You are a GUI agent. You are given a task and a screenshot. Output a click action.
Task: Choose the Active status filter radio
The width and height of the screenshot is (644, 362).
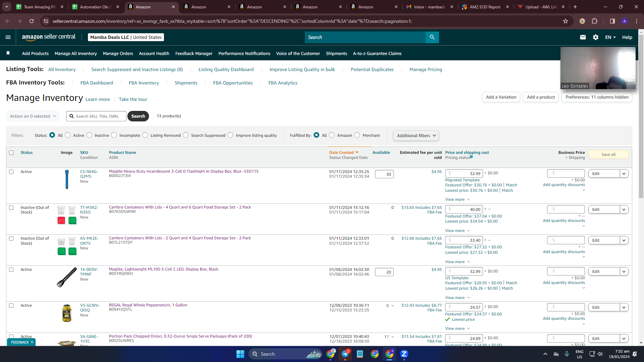click(68, 135)
